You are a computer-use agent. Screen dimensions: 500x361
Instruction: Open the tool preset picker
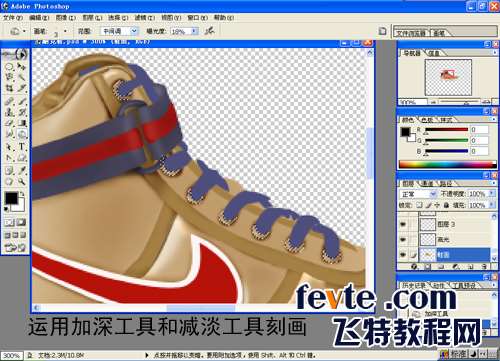click(x=24, y=32)
